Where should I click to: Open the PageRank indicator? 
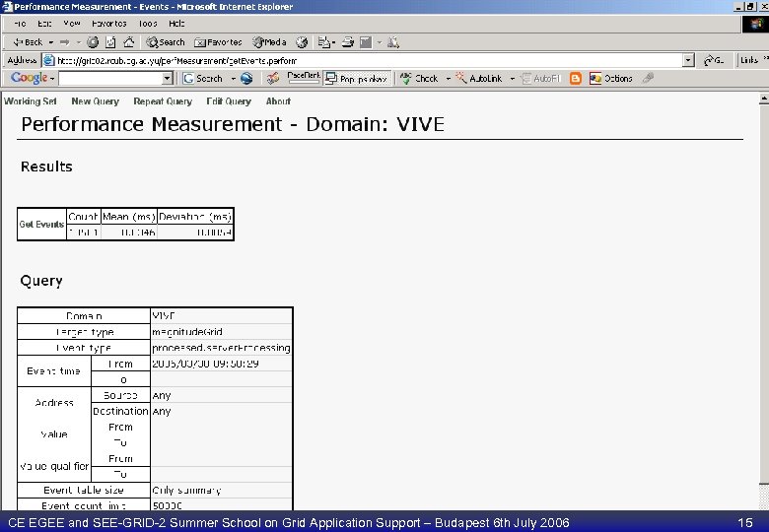(304, 78)
